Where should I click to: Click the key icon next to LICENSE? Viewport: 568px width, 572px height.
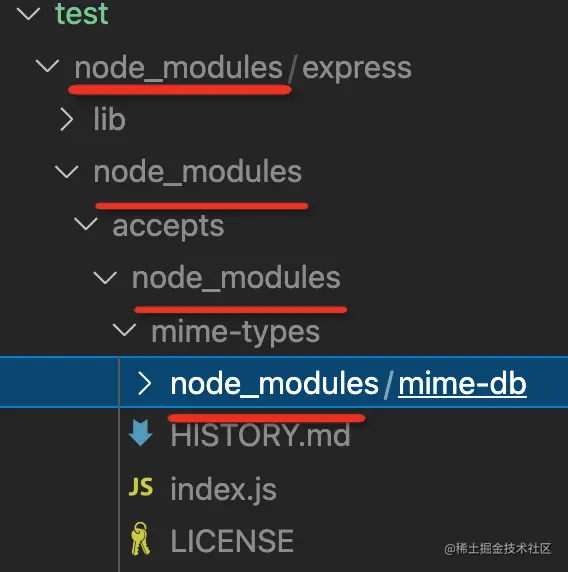coord(140,539)
